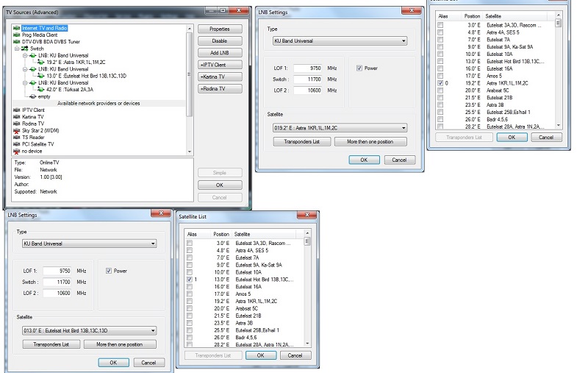Uncheck the alias 1 Eutelsat Hot Bird checkbox
The image size is (588, 373).
pos(191,280)
